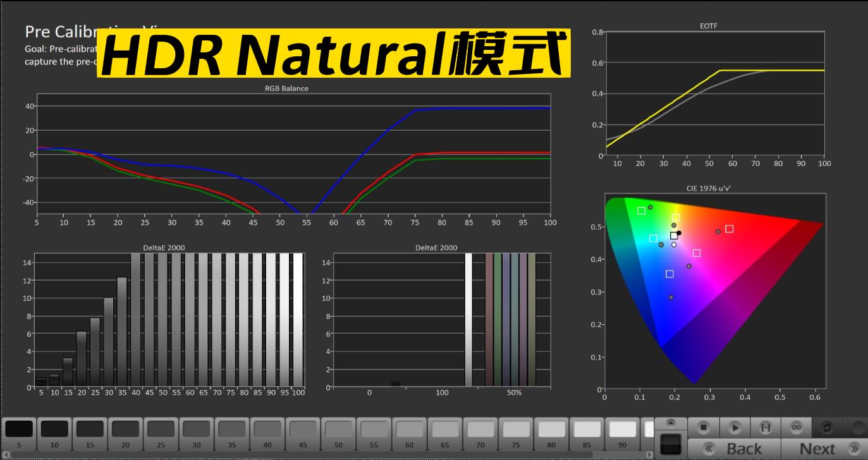Click the EOTF chart
The width and height of the screenshot is (868, 460).
tap(714, 95)
